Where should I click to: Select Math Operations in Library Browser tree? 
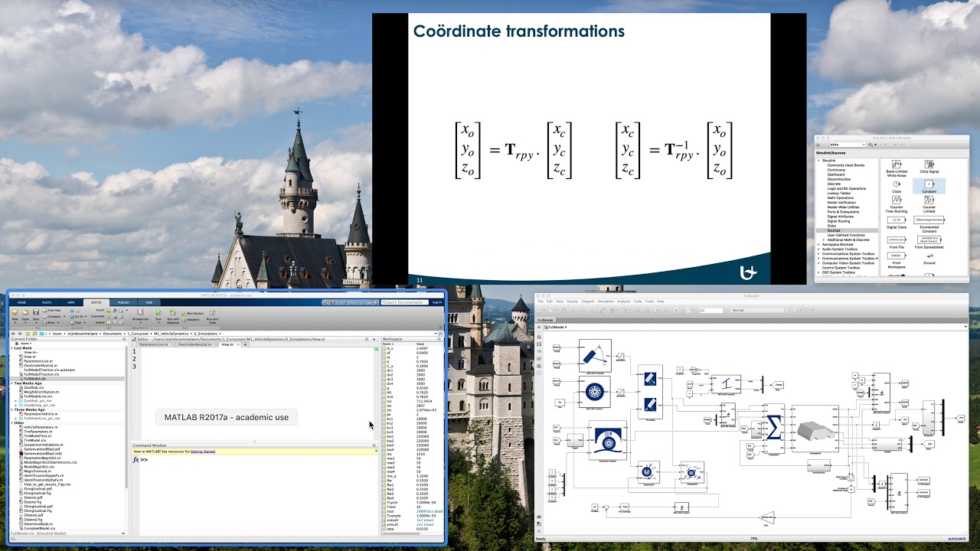pyautogui.click(x=841, y=198)
